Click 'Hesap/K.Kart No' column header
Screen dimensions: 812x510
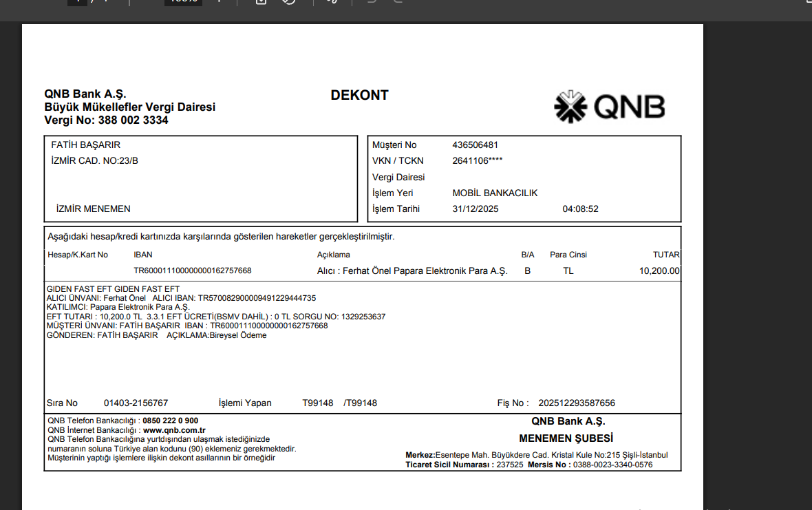coord(78,255)
